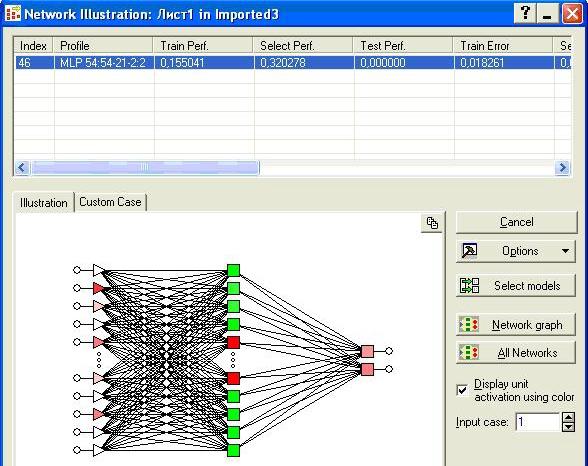Viewport: 588px width, 466px height.
Task: Click All Networks button
Action: pyautogui.click(x=516, y=352)
